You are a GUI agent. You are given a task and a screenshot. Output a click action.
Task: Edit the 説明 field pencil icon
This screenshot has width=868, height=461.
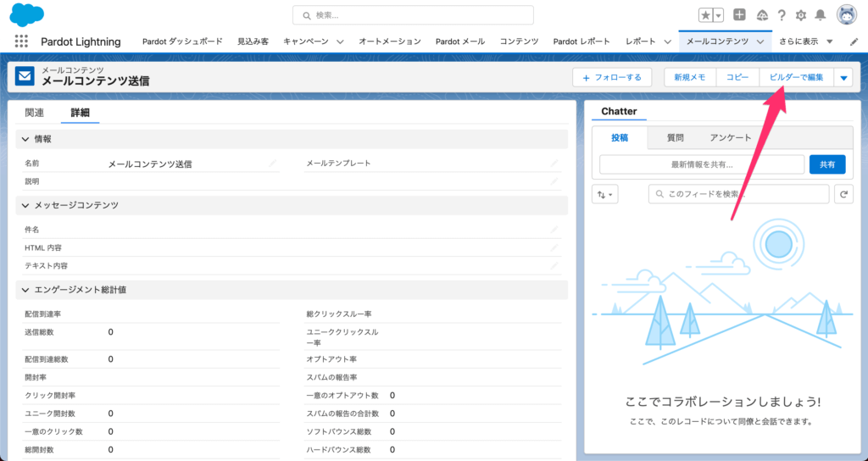coord(554,181)
